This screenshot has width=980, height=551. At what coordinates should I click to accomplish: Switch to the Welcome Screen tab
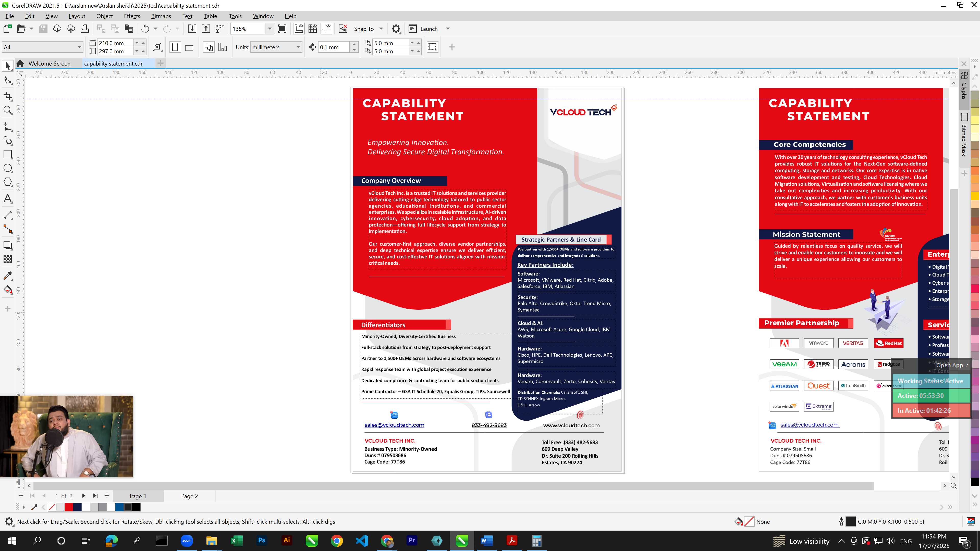tap(49, 64)
